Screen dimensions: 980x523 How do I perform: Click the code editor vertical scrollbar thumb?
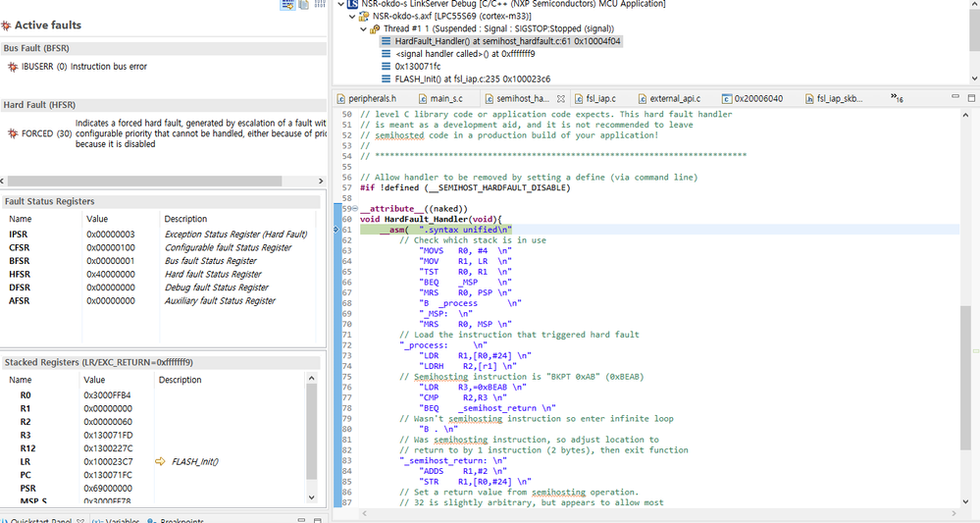tap(965, 376)
